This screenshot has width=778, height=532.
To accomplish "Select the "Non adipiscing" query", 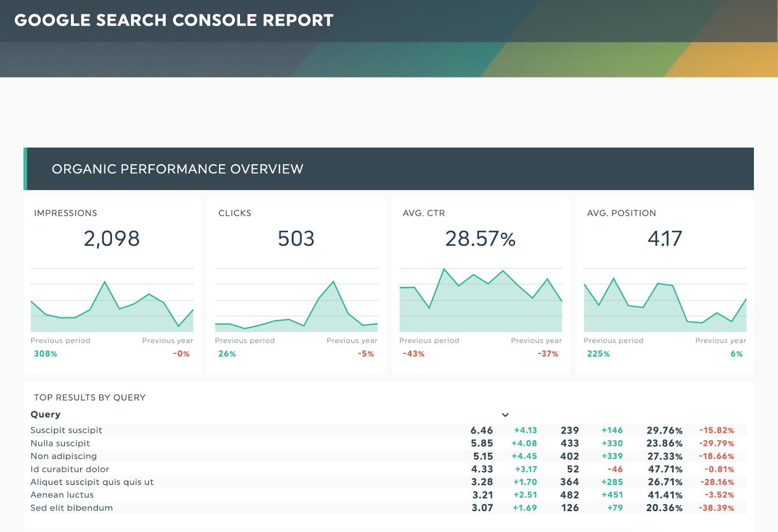I will point(64,456).
